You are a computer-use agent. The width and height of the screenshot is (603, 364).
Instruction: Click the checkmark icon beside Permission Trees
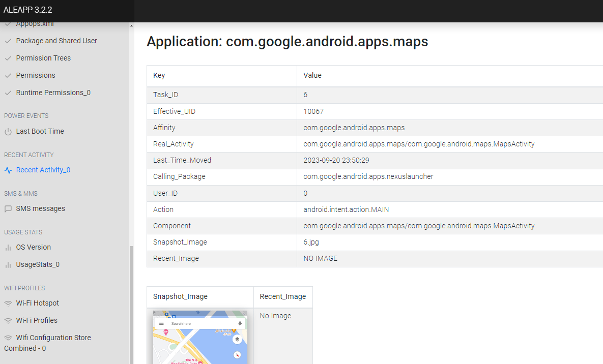[x=8, y=58]
